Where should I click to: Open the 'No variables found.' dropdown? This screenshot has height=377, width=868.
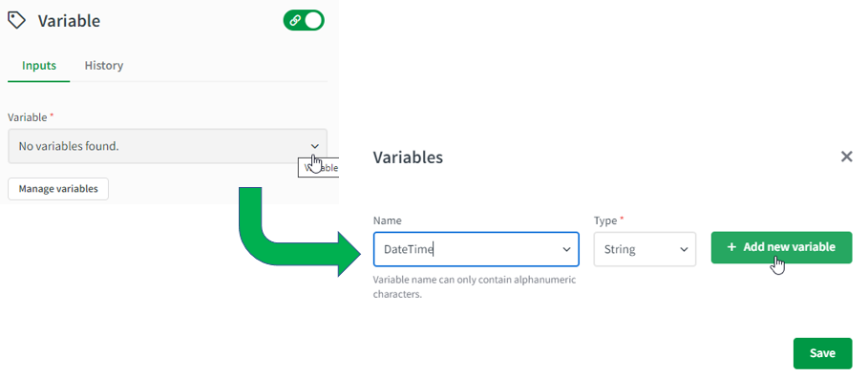(167, 146)
